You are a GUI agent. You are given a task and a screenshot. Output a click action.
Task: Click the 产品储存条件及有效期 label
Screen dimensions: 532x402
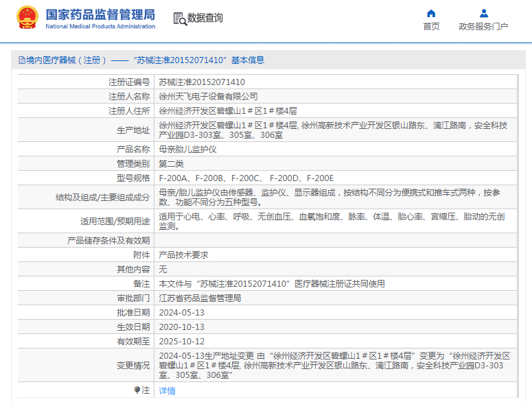[108, 241]
